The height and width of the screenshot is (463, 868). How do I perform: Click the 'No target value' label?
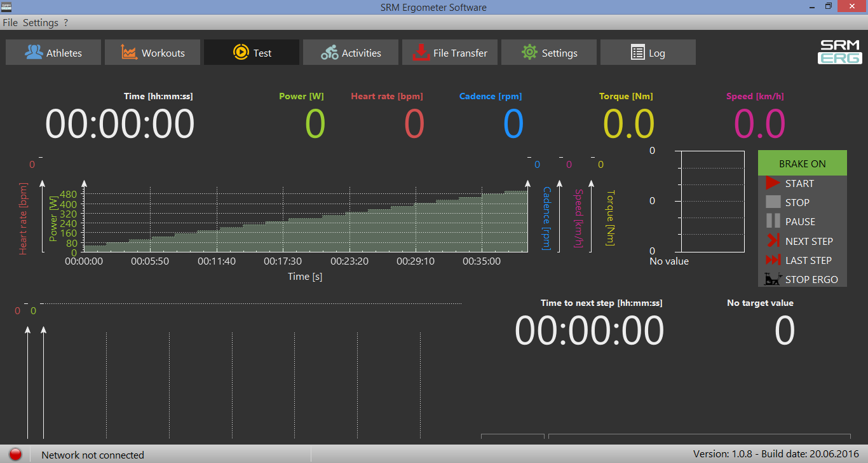click(760, 303)
